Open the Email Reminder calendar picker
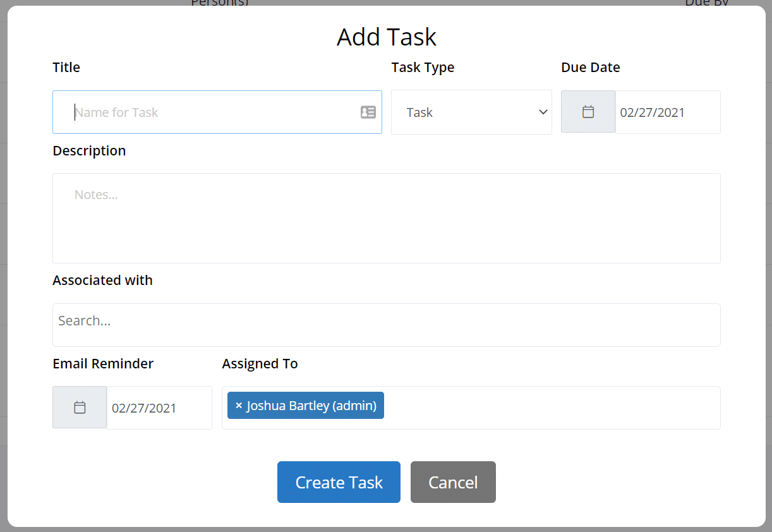This screenshot has width=772, height=532. pos(80,408)
